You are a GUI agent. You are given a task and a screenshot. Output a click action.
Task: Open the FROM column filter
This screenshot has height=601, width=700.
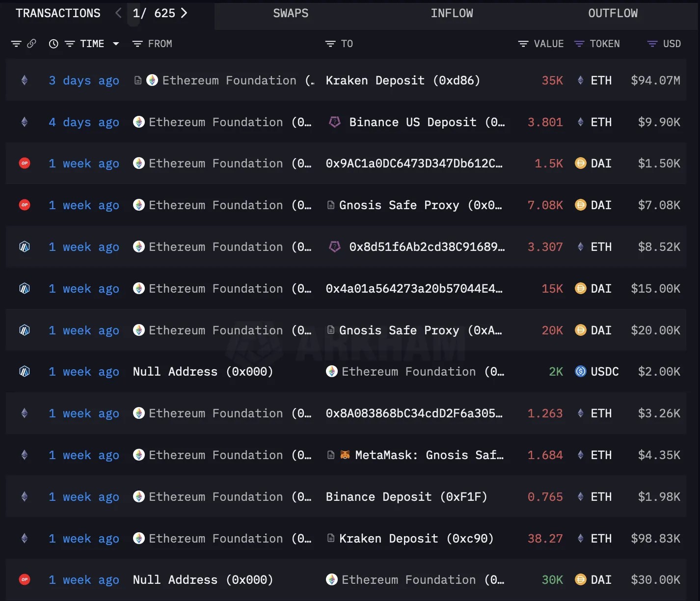(x=137, y=44)
